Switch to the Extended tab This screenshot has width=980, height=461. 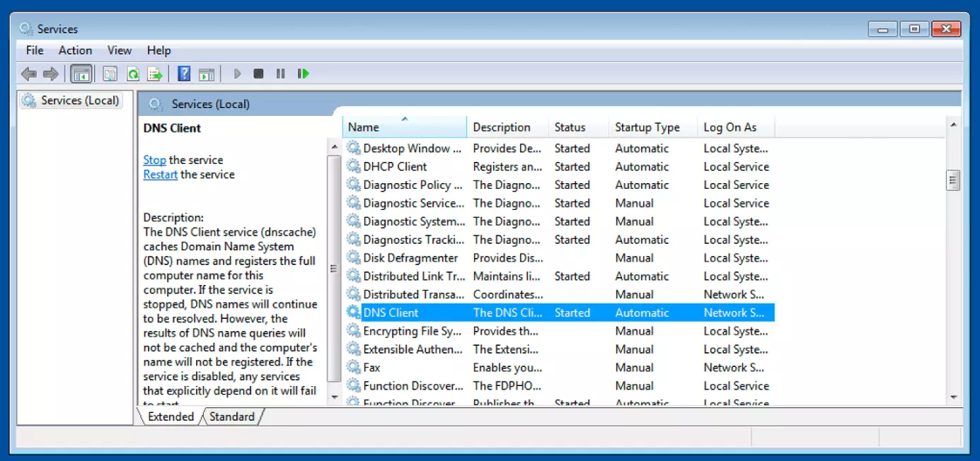point(171,416)
